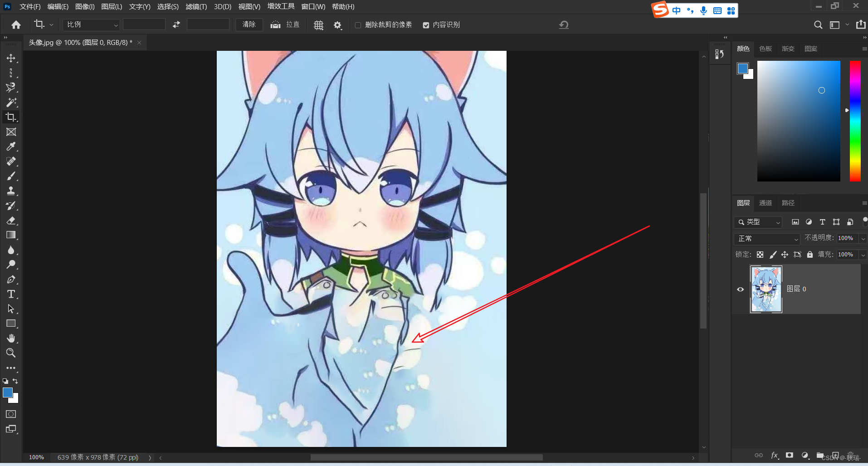The height and width of the screenshot is (466, 868).
Task: Expand crop tool preset picker arrow
Action: [x=51, y=25]
